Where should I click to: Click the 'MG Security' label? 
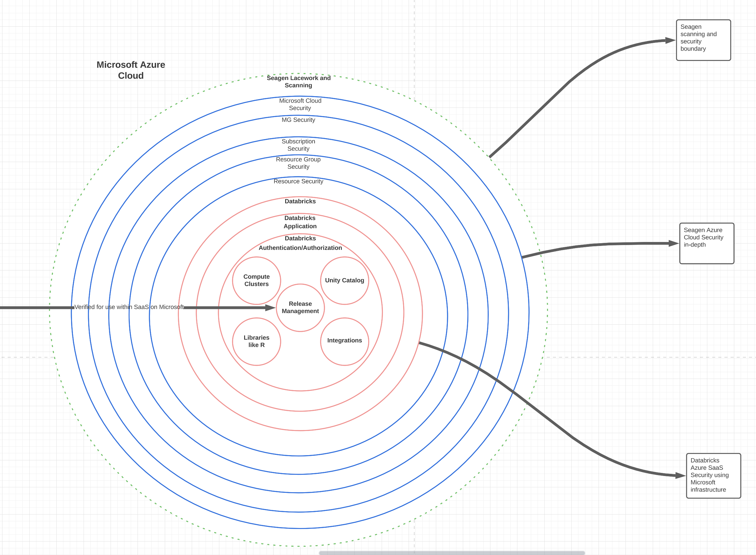298,119
